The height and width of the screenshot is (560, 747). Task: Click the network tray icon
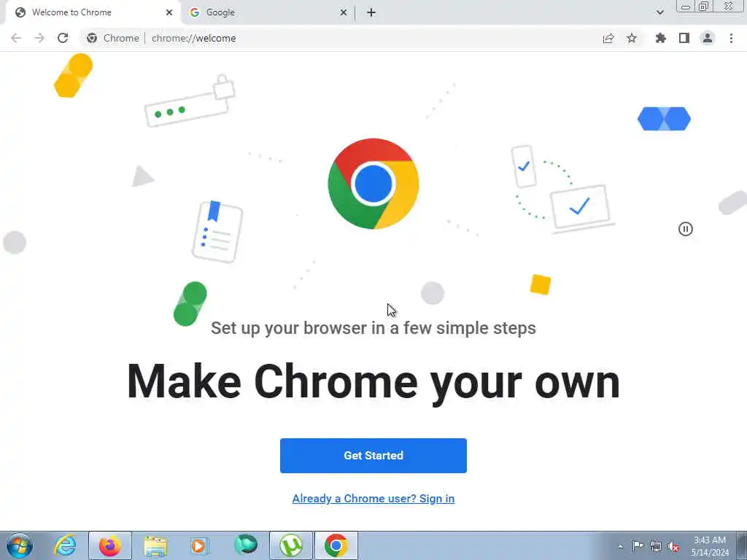[656, 546]
